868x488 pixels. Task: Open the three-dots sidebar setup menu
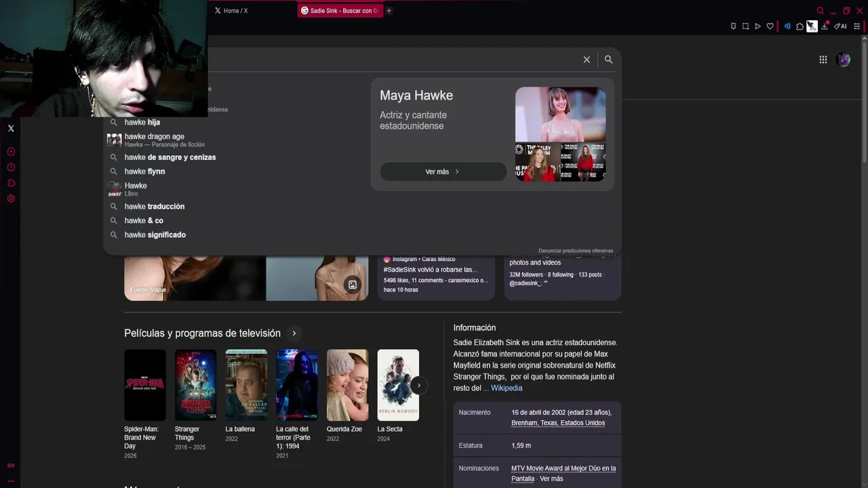coord(11,481)
